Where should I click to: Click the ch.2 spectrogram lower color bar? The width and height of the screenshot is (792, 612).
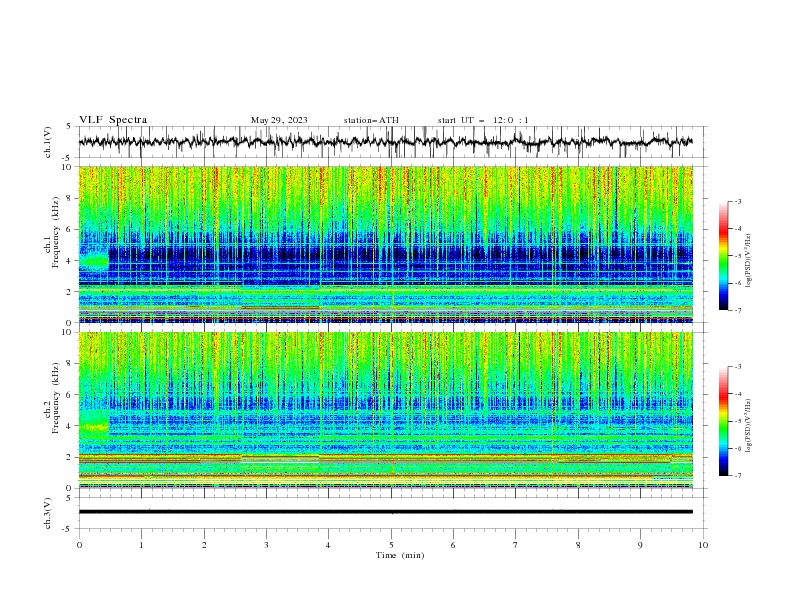(x=724, y=421)
